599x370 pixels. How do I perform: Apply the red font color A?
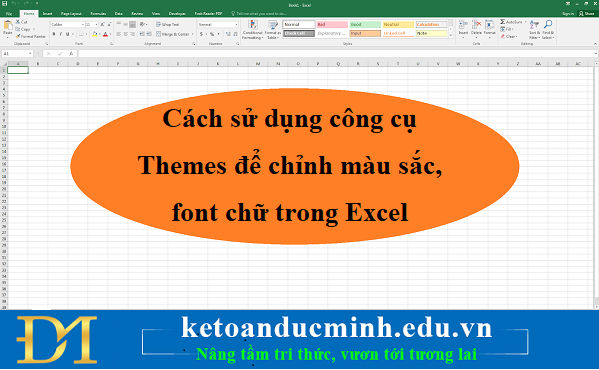[105, 34]
